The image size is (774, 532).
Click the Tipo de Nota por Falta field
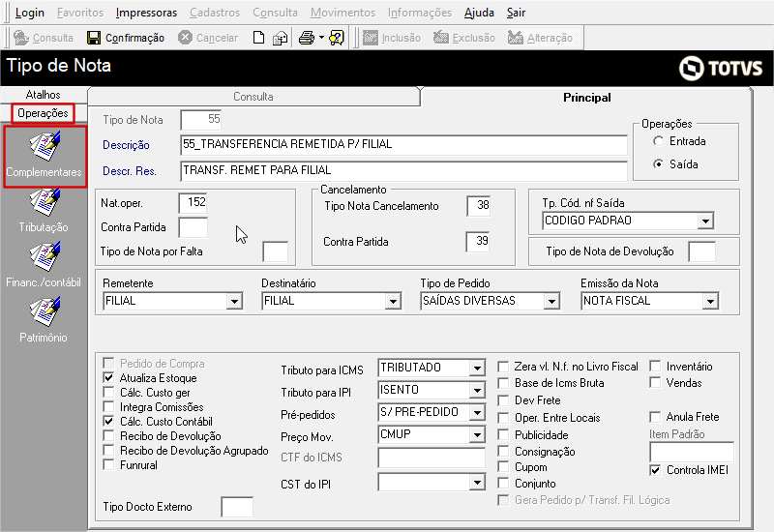(x=275, y=251)
